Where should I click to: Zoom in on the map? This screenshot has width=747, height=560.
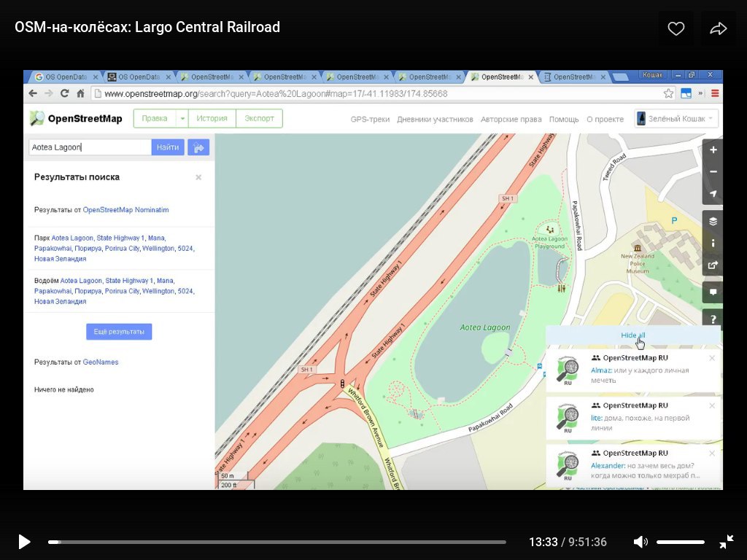pos(713,150)
